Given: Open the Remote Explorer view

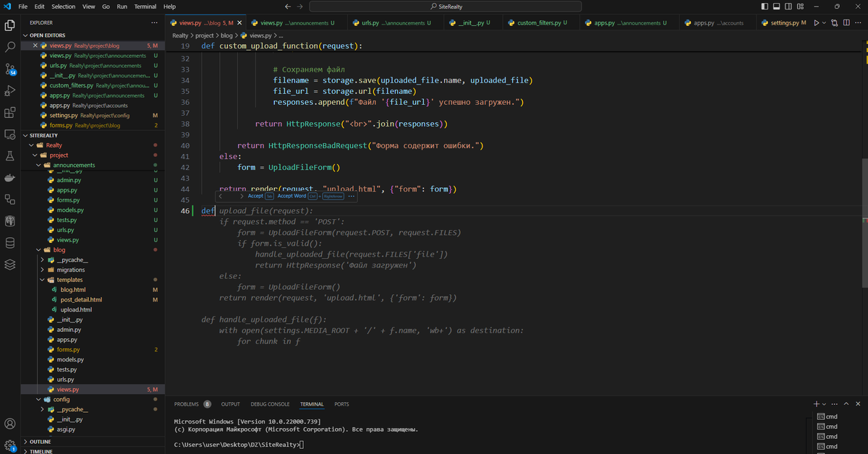Looking at the screenshot, I should tap(10, 134).
